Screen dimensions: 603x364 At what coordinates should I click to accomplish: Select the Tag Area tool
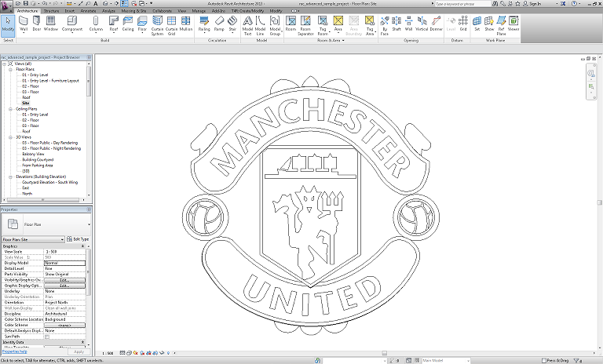(x=370, y=26)
